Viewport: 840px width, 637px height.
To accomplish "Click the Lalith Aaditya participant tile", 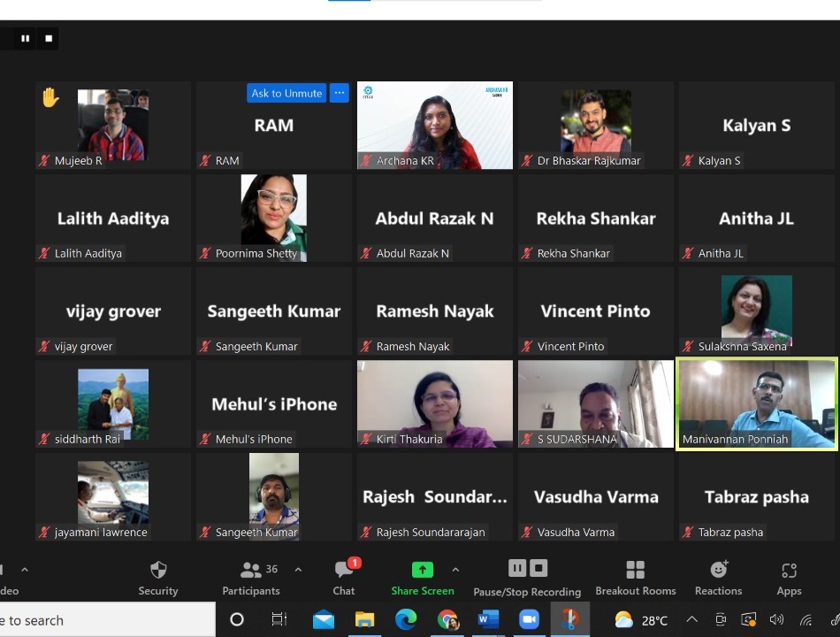I will [x=113, y=218].
